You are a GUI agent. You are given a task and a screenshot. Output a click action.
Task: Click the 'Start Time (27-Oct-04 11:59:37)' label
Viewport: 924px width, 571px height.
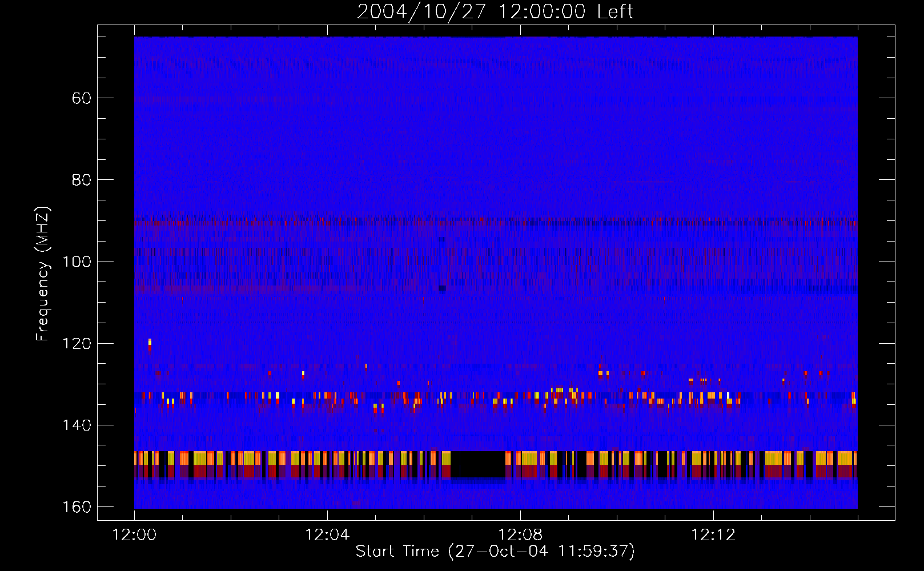pyautogui.click(x=495, y=551)
